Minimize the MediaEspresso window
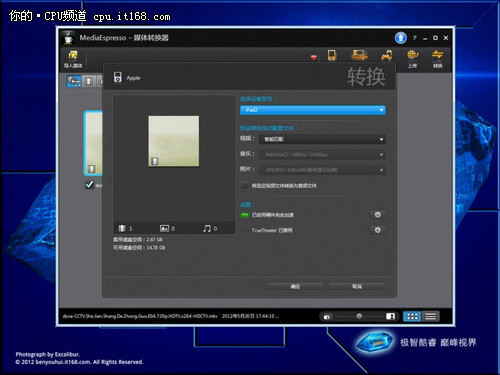This screenshot has height=375, width=500. (x=425, y=38)
